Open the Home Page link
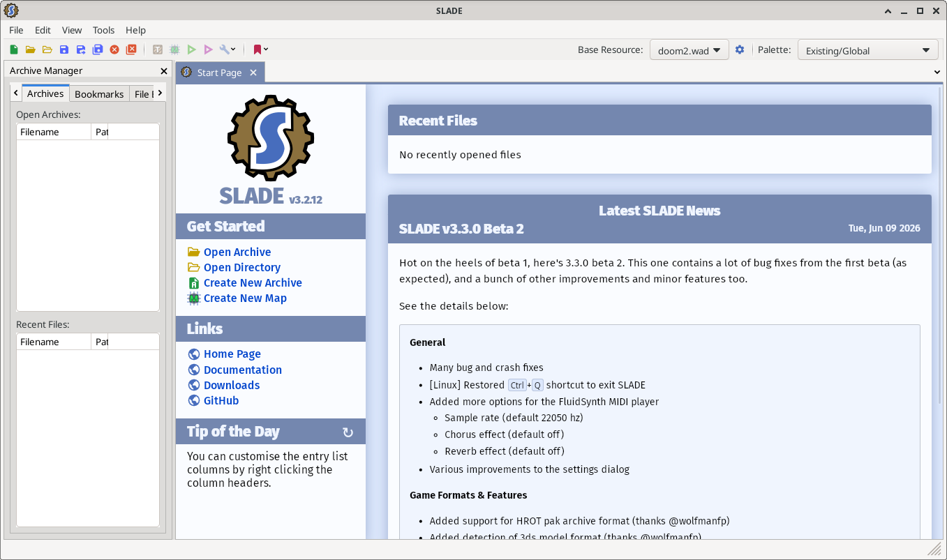The width and height of the screenshot is (947, 560). coord(232,354)
